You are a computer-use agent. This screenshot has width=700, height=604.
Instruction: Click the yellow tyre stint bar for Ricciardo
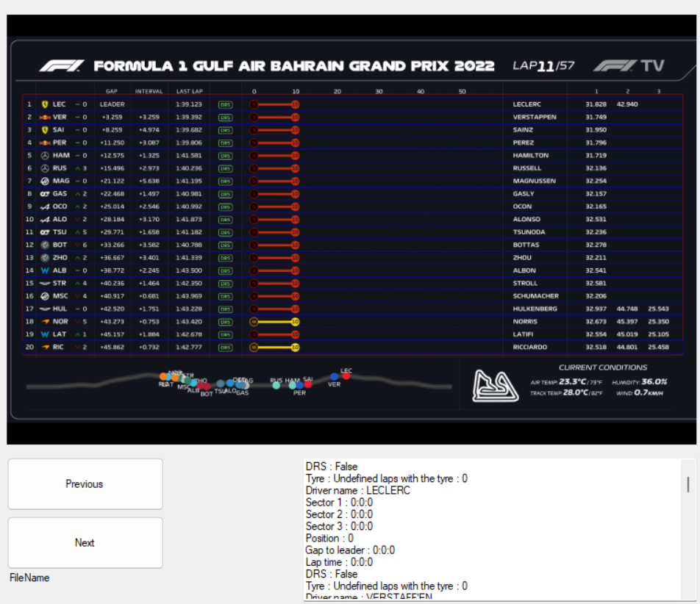point(274,347)
